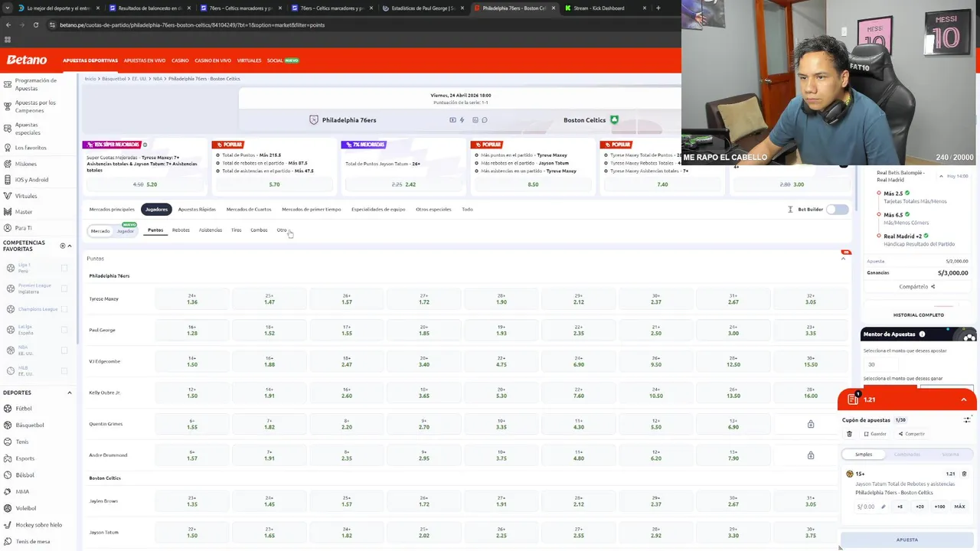
Task: Open the Virtuales sidebar icon
Action: (8, 196)
